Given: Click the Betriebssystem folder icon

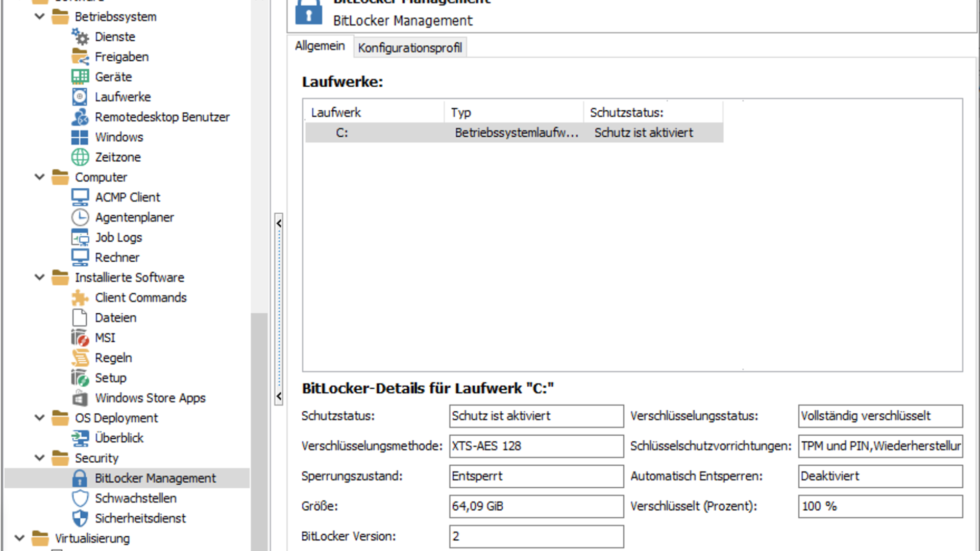Looking at the screenshot, I should click(60, 16).
